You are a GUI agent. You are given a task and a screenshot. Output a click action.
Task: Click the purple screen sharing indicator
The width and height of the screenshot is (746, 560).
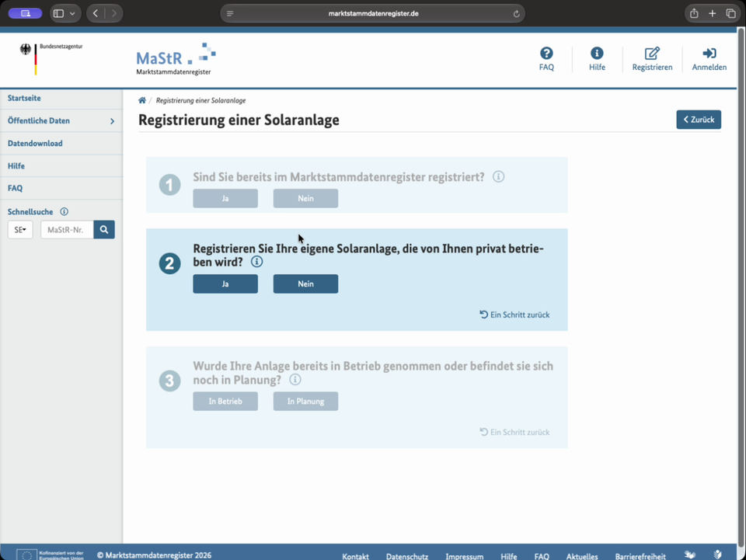click(x=25, y=13)
